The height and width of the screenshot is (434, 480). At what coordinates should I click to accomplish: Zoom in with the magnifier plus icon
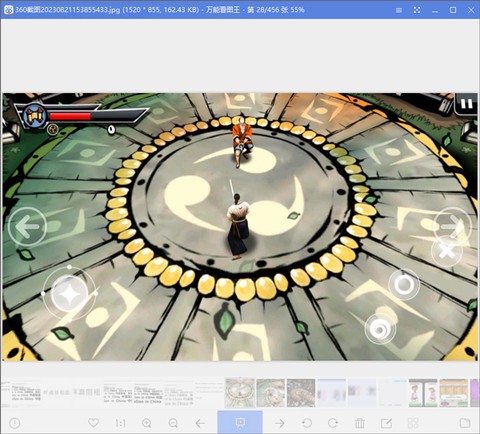[147, 423]
